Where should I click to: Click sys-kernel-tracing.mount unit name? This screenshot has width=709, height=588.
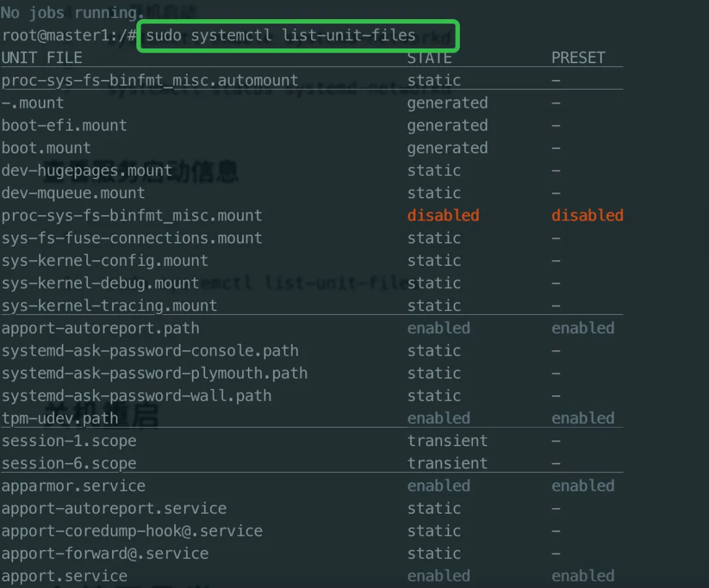109,305
